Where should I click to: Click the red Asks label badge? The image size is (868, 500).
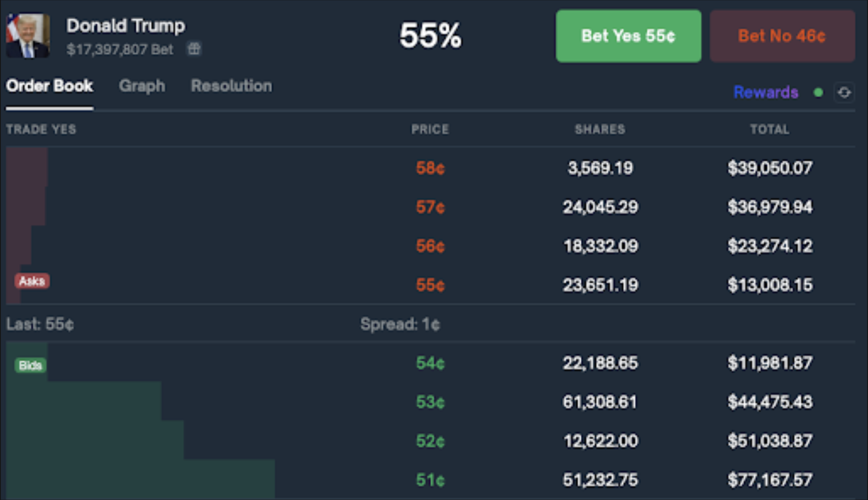32,281
